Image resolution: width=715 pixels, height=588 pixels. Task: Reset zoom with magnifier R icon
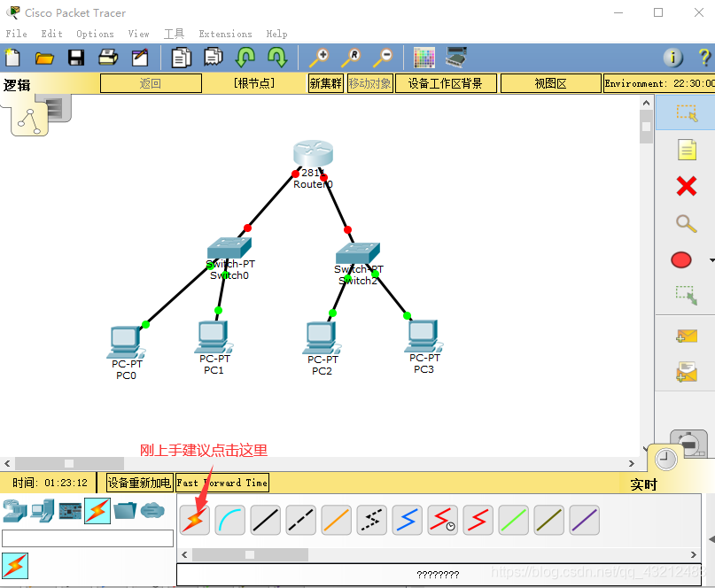click(351, 58)
